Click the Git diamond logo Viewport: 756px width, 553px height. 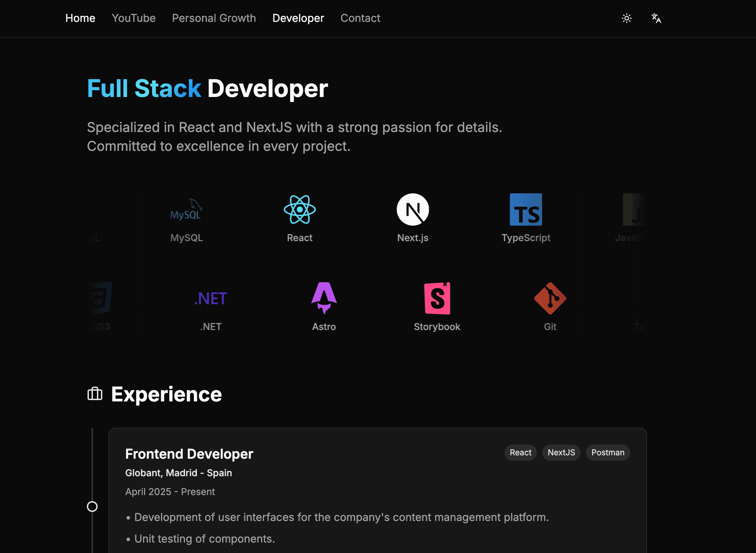550,298
